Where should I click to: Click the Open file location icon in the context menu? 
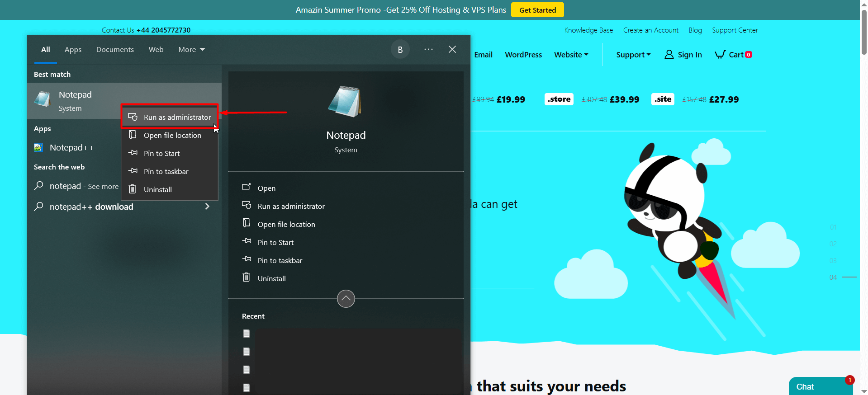pyautogui.click(x=133, y=135)
